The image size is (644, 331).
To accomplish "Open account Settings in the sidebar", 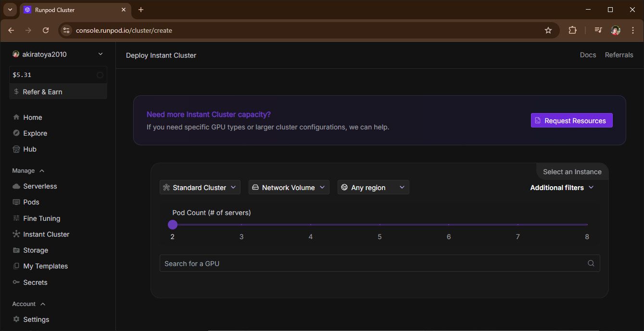I will coord(31,319).
